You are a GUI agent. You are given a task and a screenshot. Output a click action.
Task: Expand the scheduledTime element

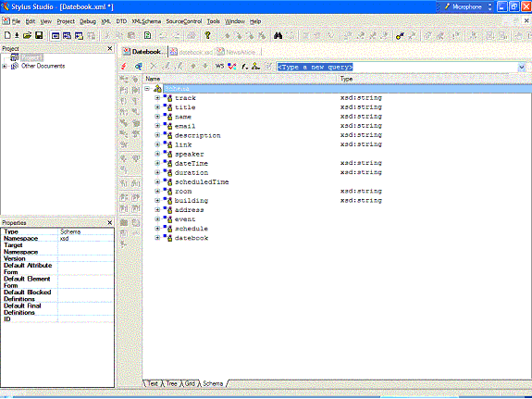[157, 181]
